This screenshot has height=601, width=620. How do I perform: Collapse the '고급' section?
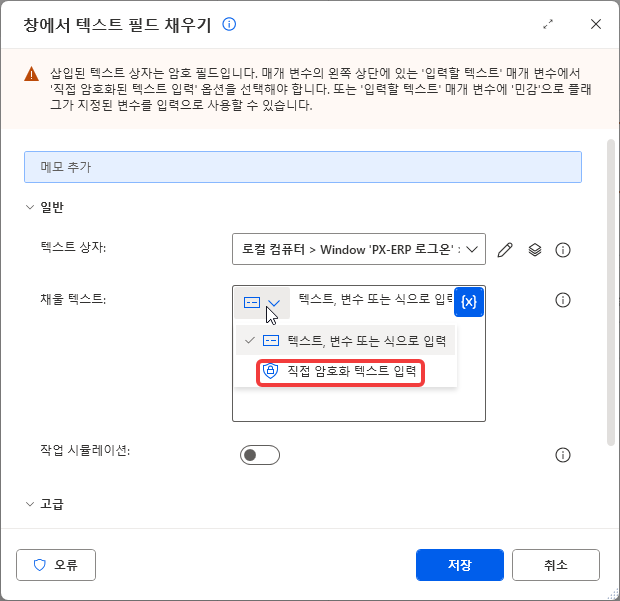30,504
